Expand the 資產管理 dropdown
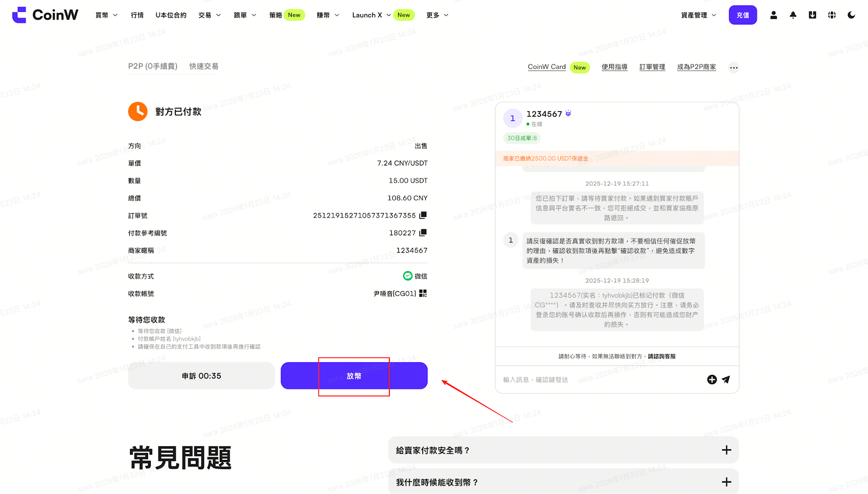The image size is (868, 494). click(x=698, y=15)
